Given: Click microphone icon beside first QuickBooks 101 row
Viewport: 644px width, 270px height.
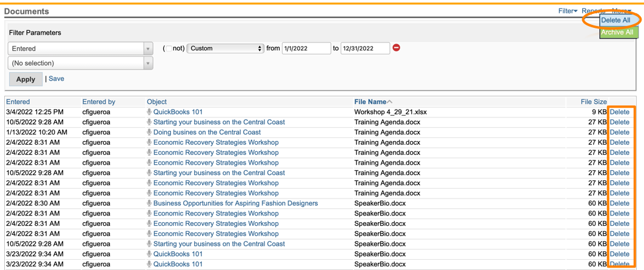Looking at the screenshot, I should point(149,112).
